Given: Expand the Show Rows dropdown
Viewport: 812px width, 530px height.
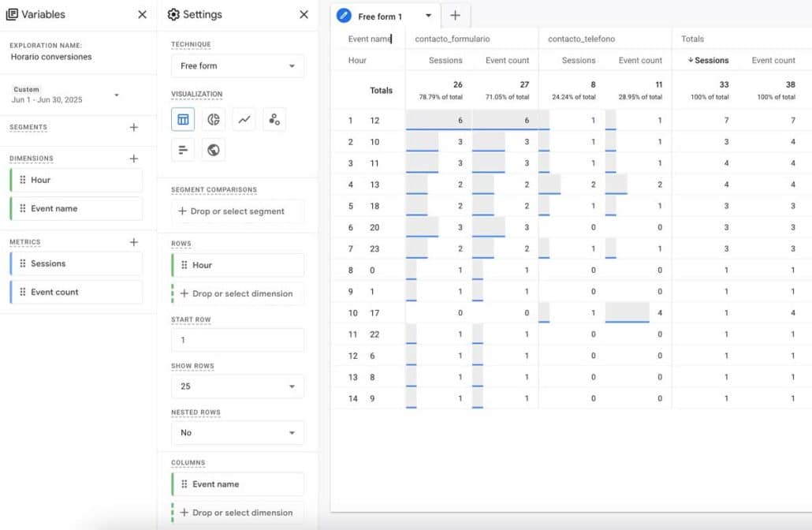Looking at the screenshot, I should coord(237,386).
